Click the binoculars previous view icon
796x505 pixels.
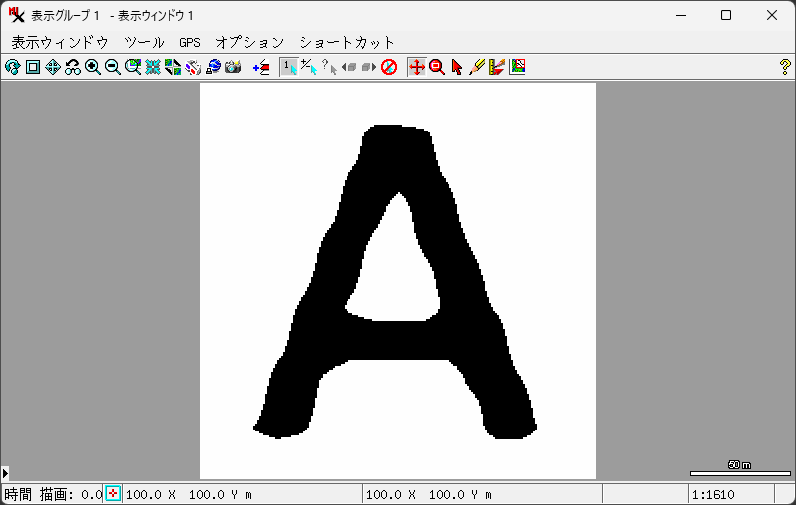[x=73, y=67]
